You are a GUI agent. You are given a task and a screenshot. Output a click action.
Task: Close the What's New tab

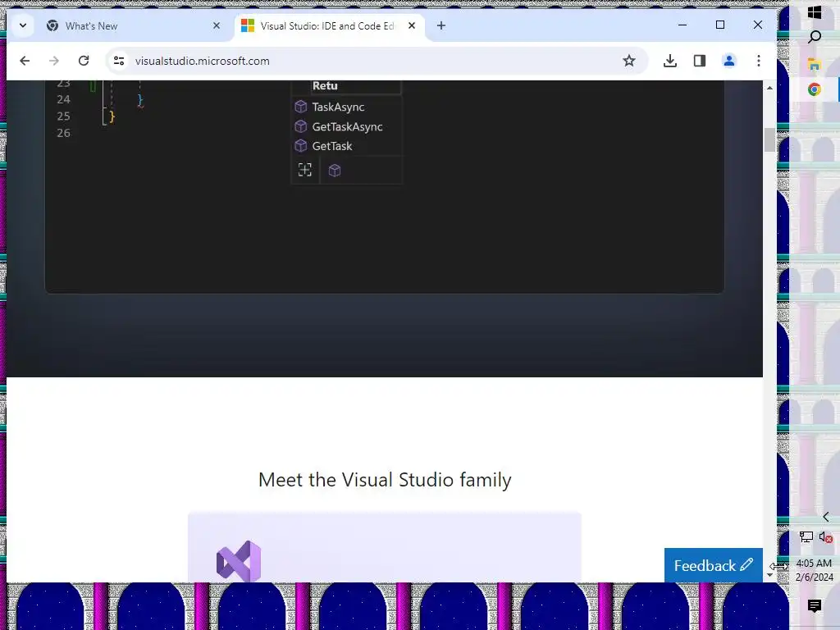click(217, 25)
